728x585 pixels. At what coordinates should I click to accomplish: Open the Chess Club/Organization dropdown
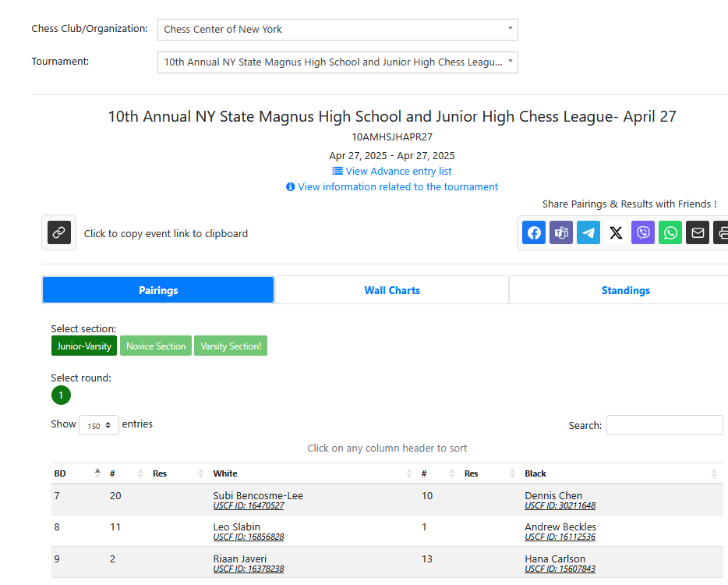point(337,30)
